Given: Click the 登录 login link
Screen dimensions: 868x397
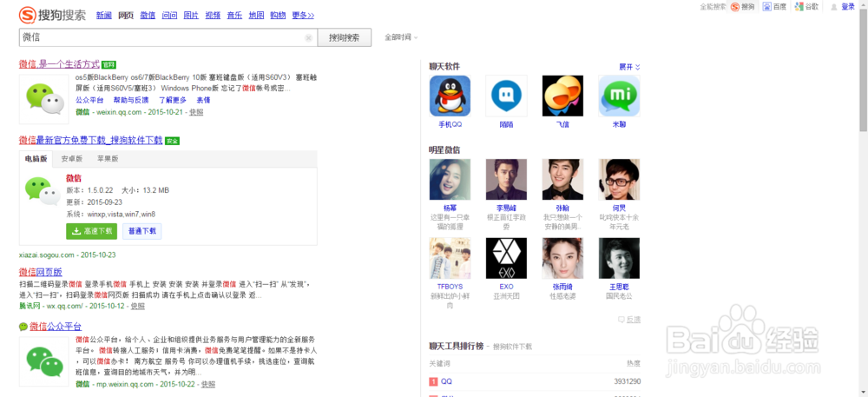Looking at the screenshot, I should point(848,7).
